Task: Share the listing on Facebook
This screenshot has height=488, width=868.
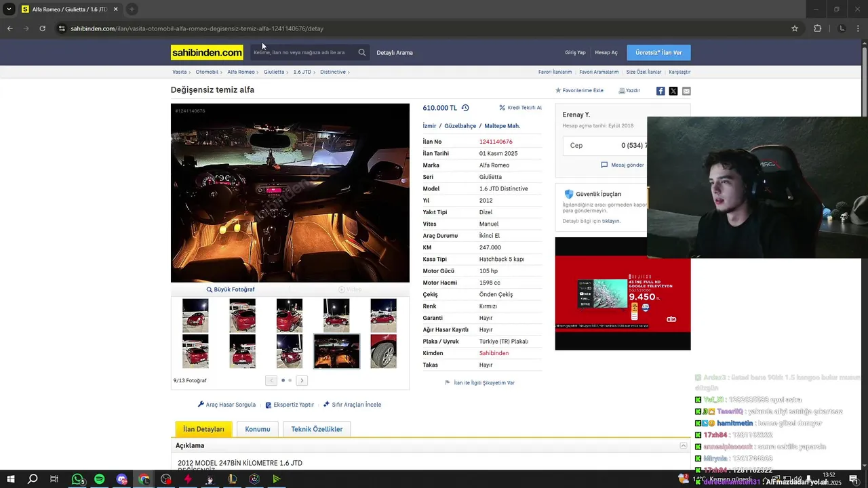Action: click(660, 91)
